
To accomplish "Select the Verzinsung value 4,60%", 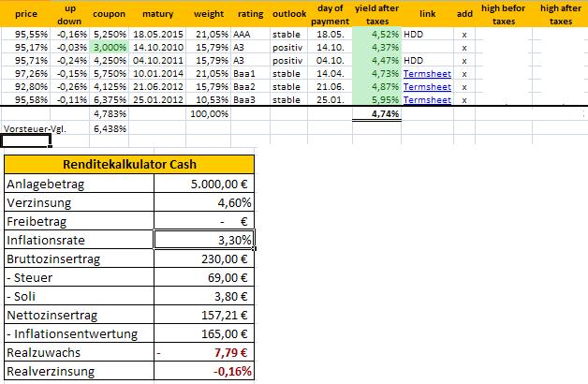I will 205,203.
